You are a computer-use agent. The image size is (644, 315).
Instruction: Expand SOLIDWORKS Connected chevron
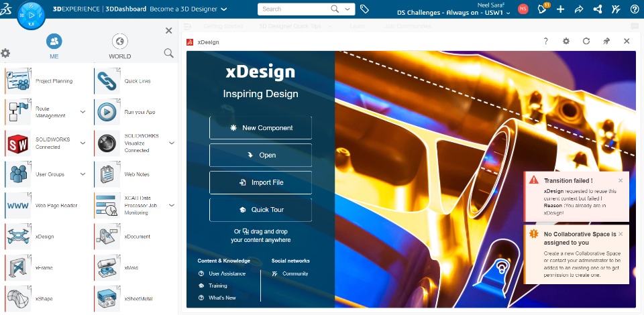pyautogui.click(x=83, y=143)
